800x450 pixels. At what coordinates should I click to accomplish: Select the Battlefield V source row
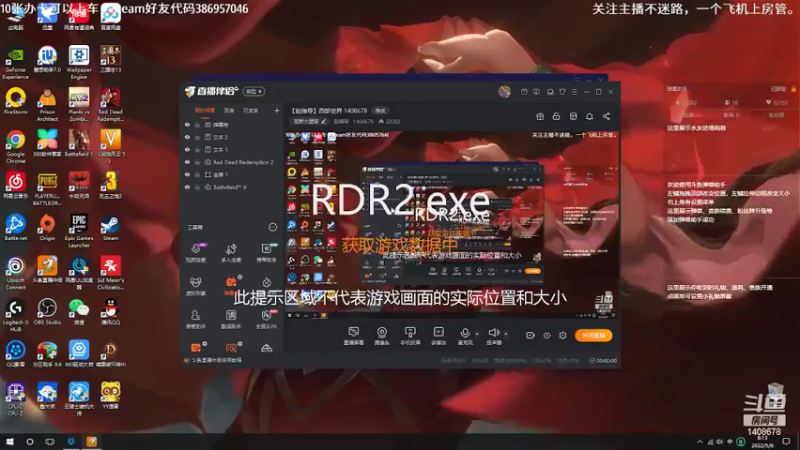[233, 187]
